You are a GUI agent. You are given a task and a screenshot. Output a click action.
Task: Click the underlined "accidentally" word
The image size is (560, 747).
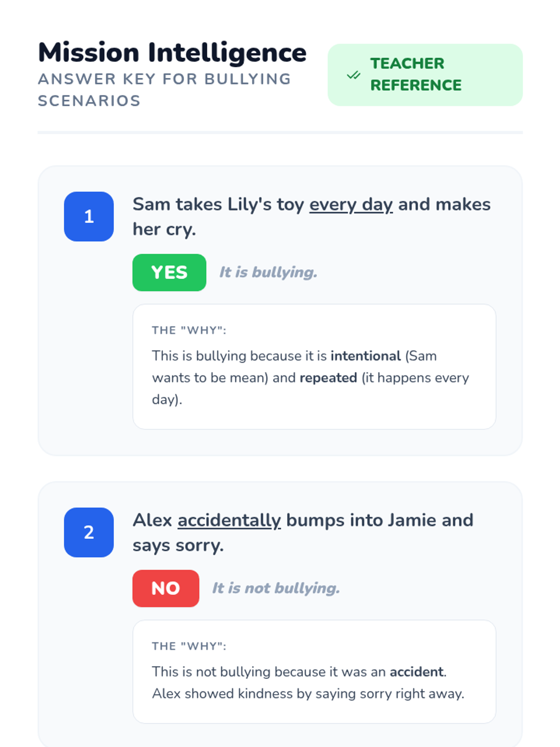tap(229, 520)
